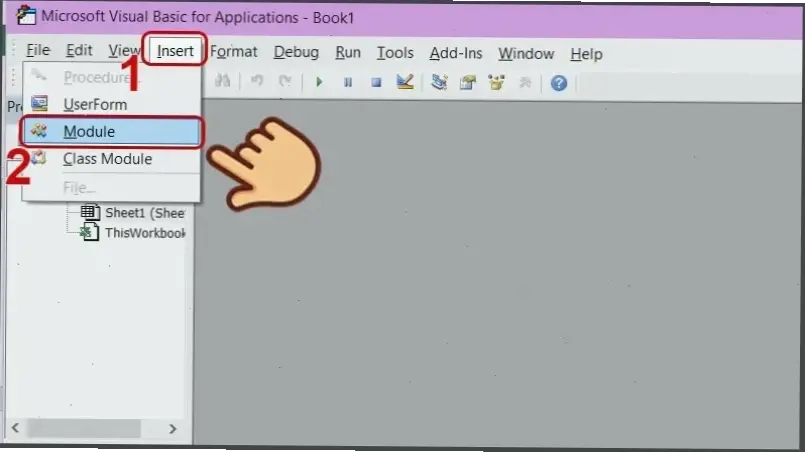The height and width of the screenshot is (452, 805).
Task: Open the Format menu
Action: (x=234, y=52)
